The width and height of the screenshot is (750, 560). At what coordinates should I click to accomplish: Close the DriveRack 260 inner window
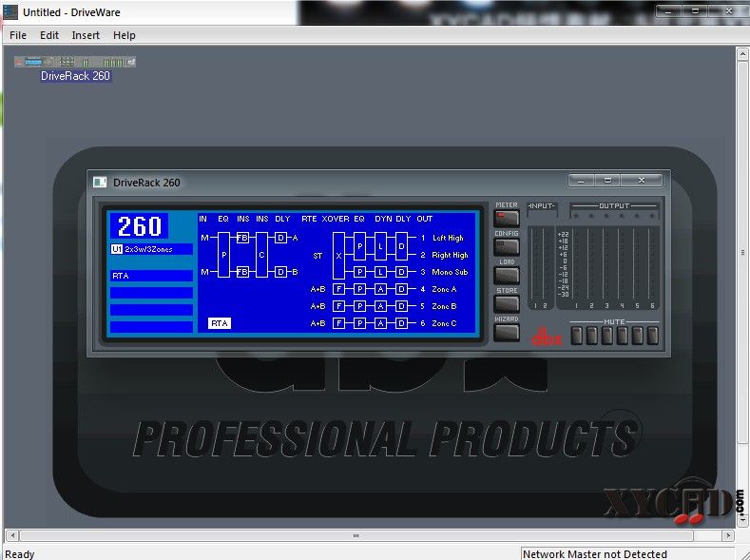coord(642,181)
